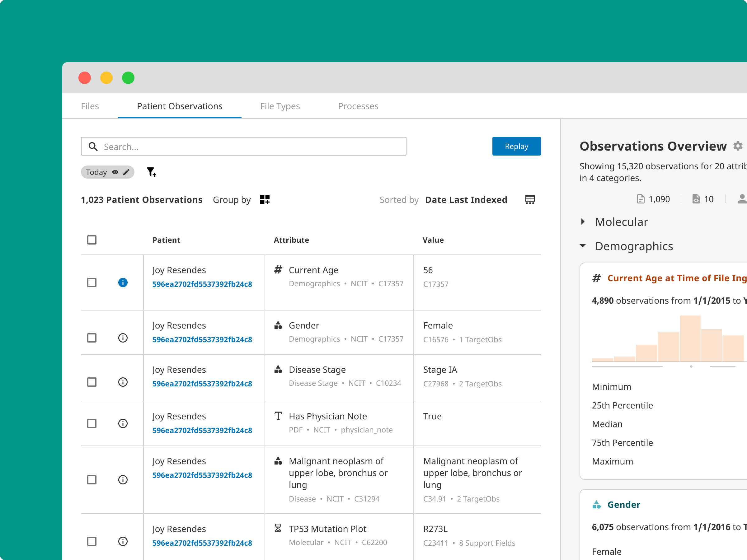Click the macOS green window button

tap(128, 78)
